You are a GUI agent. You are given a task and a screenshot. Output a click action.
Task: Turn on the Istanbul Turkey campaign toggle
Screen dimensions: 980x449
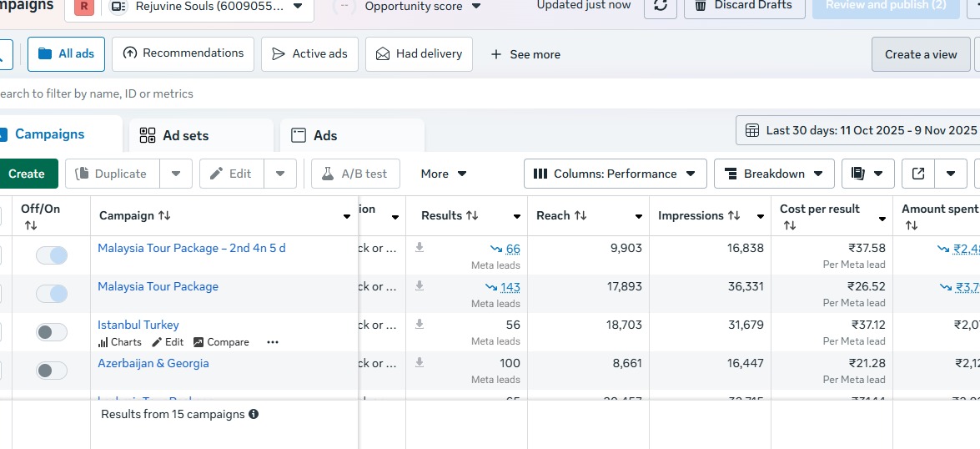coord(52,332)
